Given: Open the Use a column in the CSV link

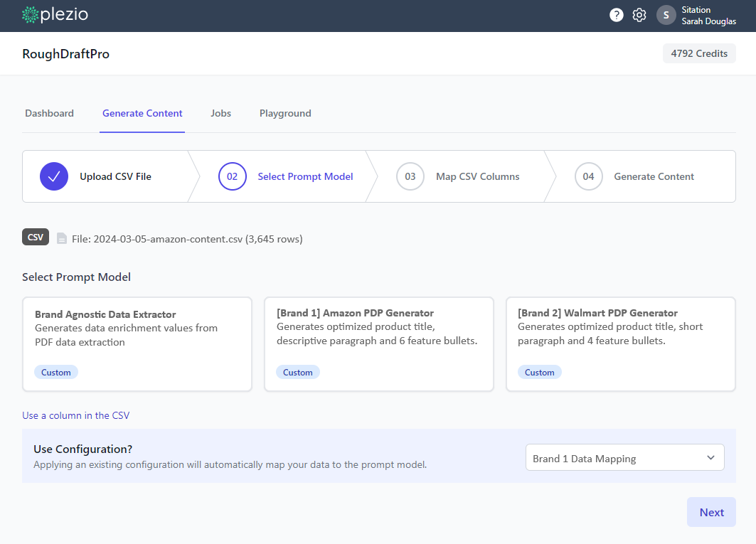Looking at the screenshot, I should coord(75,415).
